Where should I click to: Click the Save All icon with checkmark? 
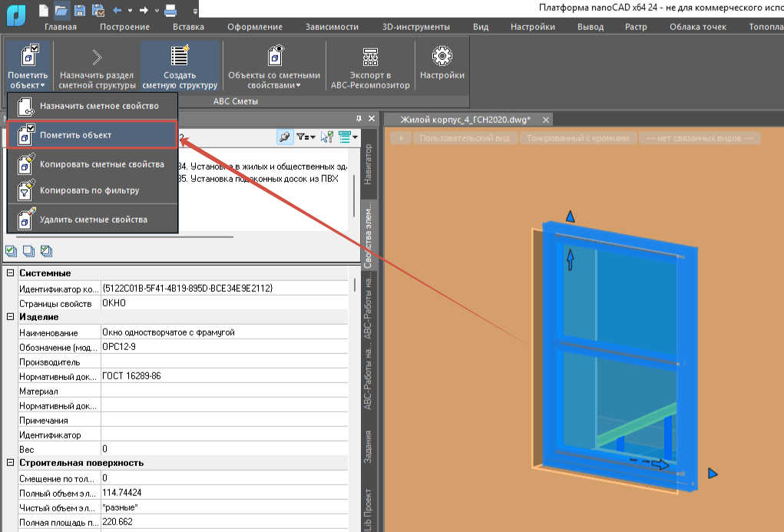98,10
